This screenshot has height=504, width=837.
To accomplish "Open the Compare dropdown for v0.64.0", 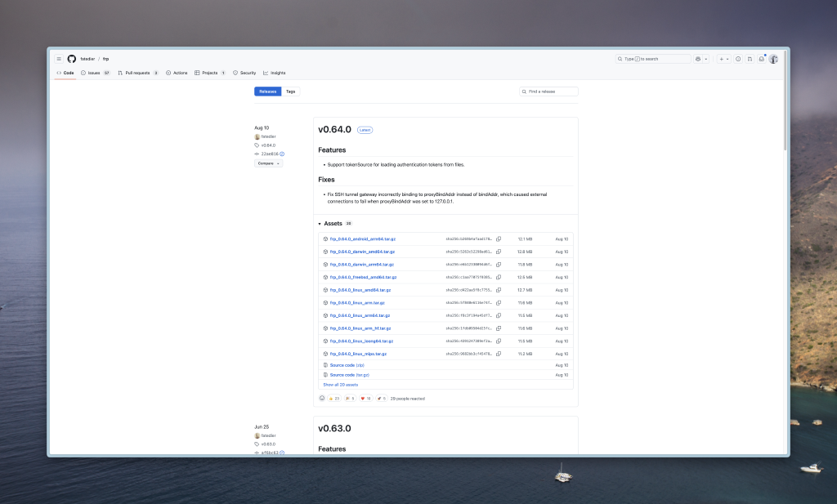I will (x=268, y=163).
